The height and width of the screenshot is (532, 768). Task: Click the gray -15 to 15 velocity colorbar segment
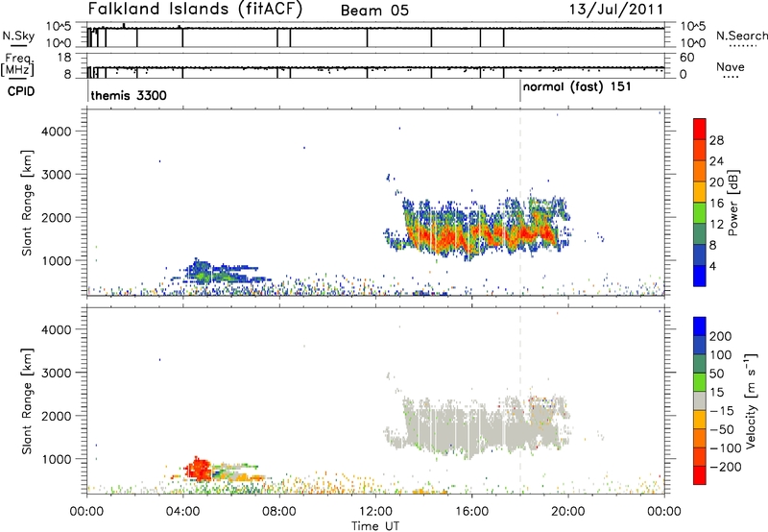point(700,400)
